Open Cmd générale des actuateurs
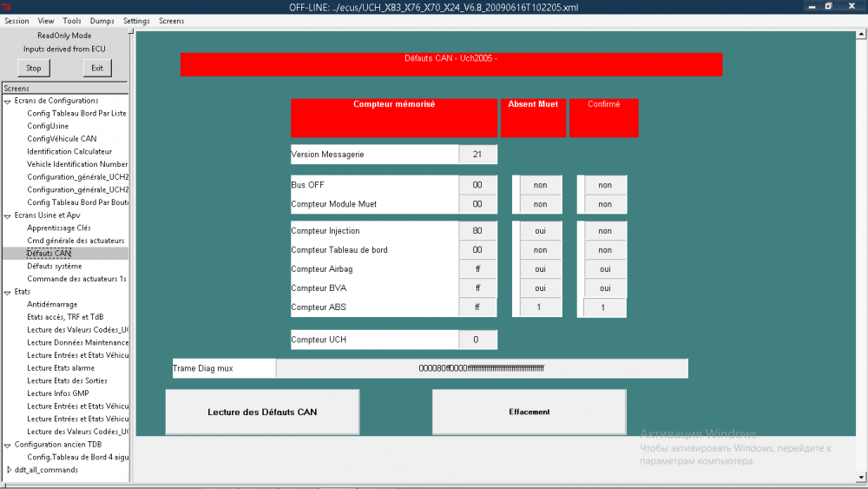868x489 pixels. (x=76, y=241)
